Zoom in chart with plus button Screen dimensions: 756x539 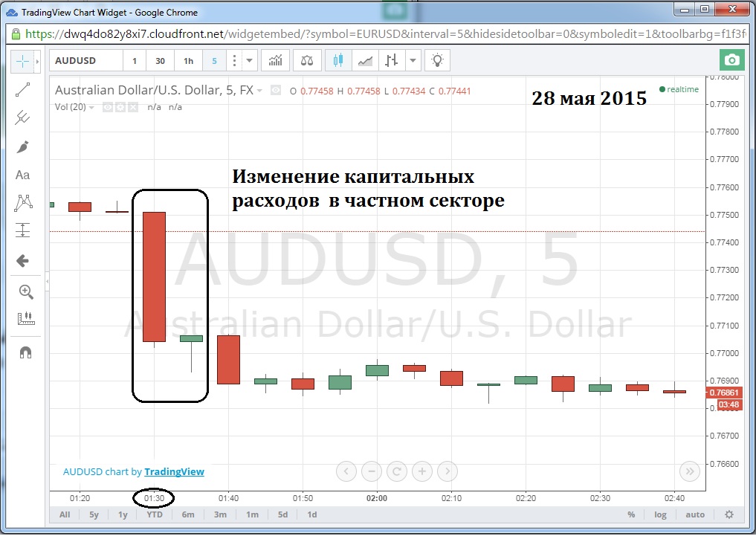(422, 471)
